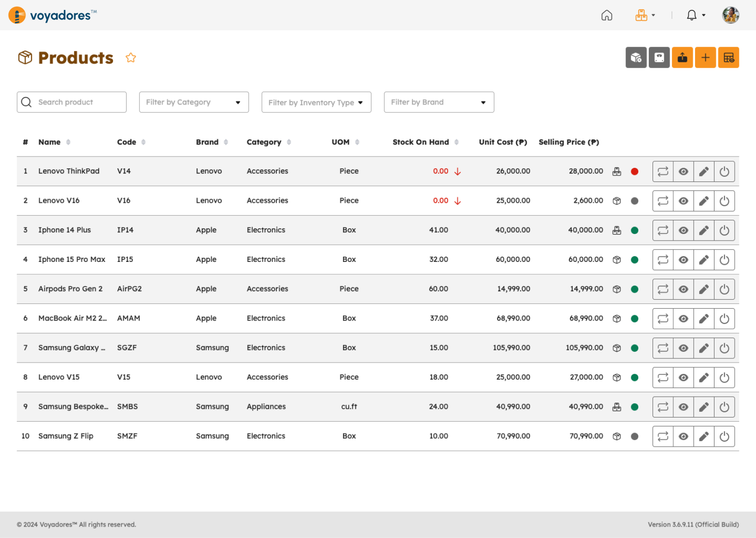View Iphone 15 Pro Max details eye icon
This screenshot has height=538, width=756.
[x=683, y=260]
